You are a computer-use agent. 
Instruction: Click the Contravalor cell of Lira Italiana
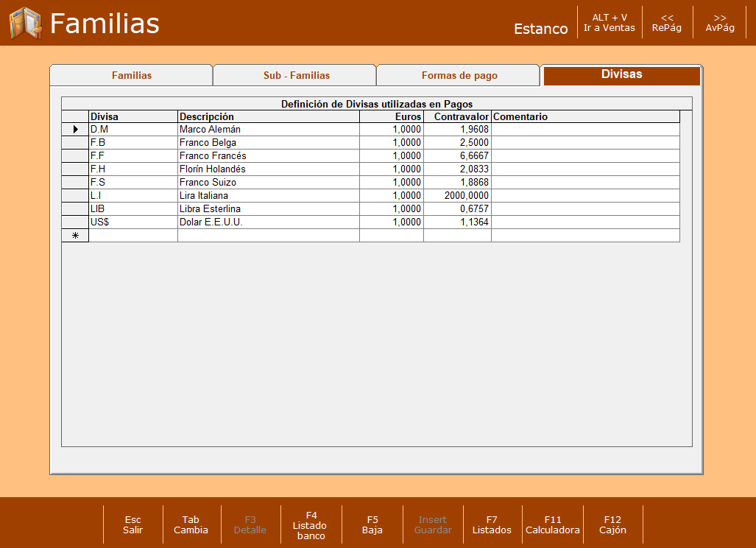458,195
